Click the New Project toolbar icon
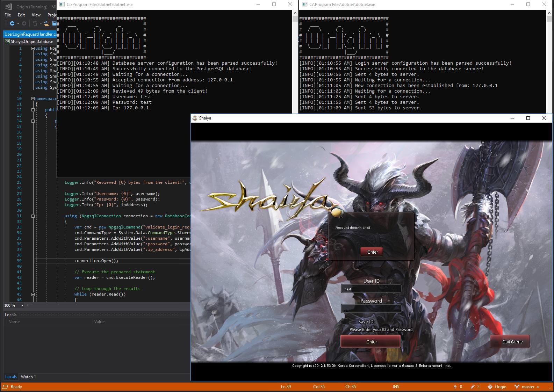This screenshot has height=392, width=554. [x=35, y=23]
